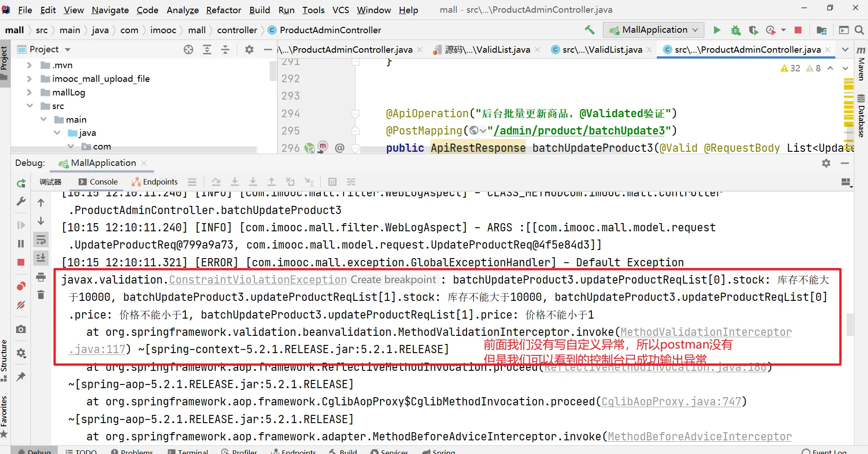Viewport: 868px width, 454px height.
Task: Toggle mute breakpoints in the Debug sidebar
Action: (x=21, y=305)
